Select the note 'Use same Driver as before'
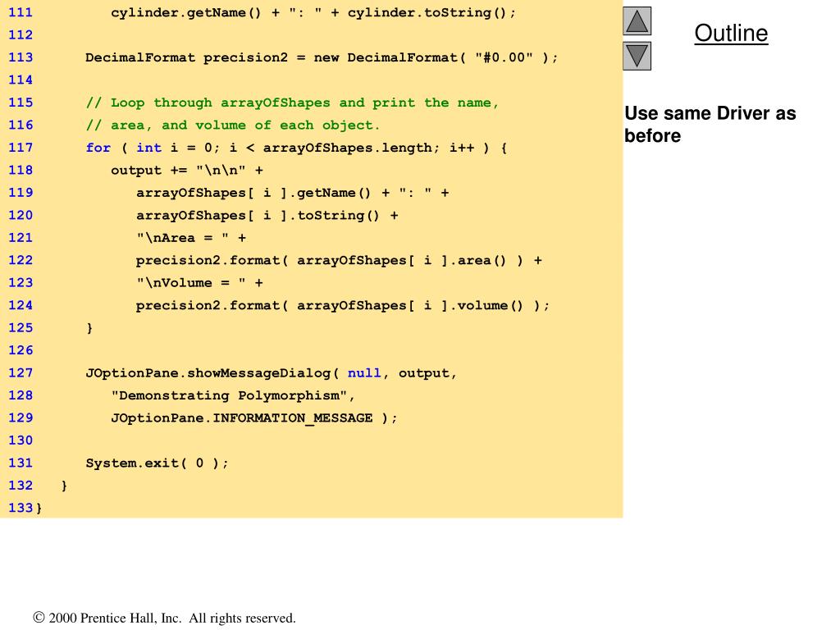The height and width of the screenshot is (630, 840). click(710, 125)
